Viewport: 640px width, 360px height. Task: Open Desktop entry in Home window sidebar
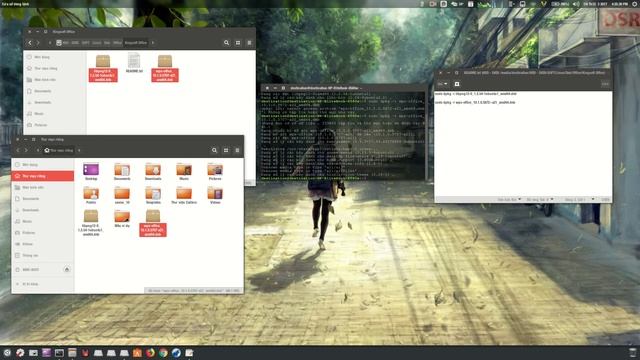pyautogui.click(x=43, y=187)
